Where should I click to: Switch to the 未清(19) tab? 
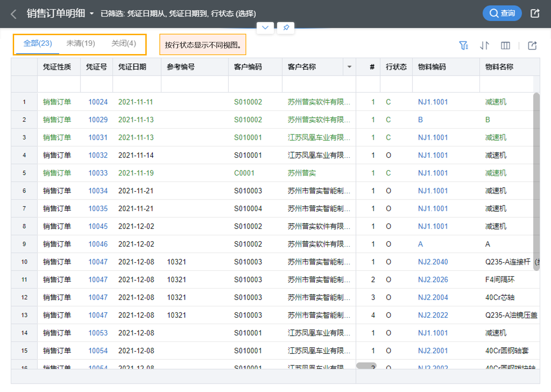click(81, 43)
